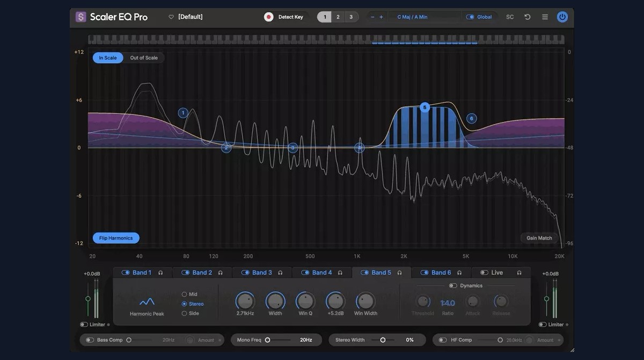Solo Band 6 with its headphone icon
The width and height of the screenshot is (644, 360).
click(x=459, y=273)
